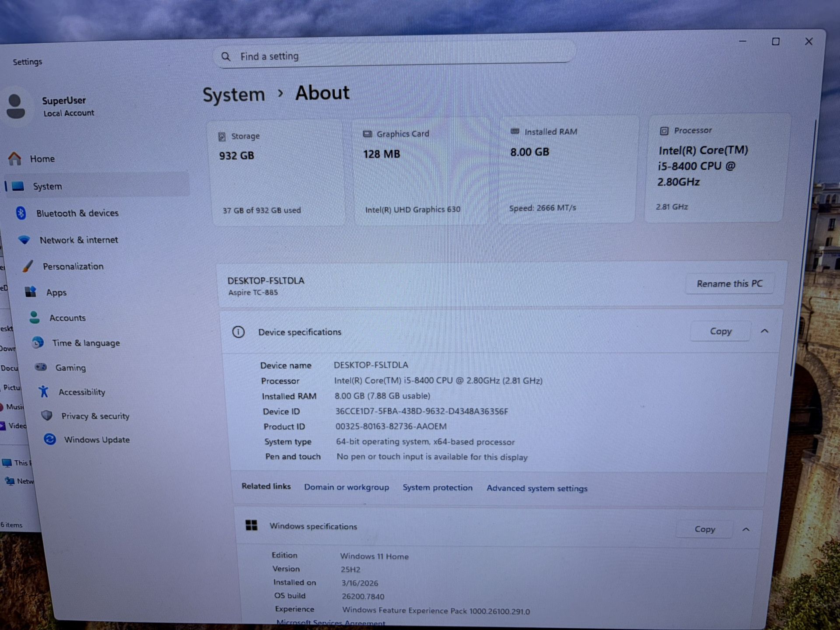Image resolution: width=840 pixels, height=630 pixels.
Task: Click the Rename this PC button
Action: coord(729,283)
